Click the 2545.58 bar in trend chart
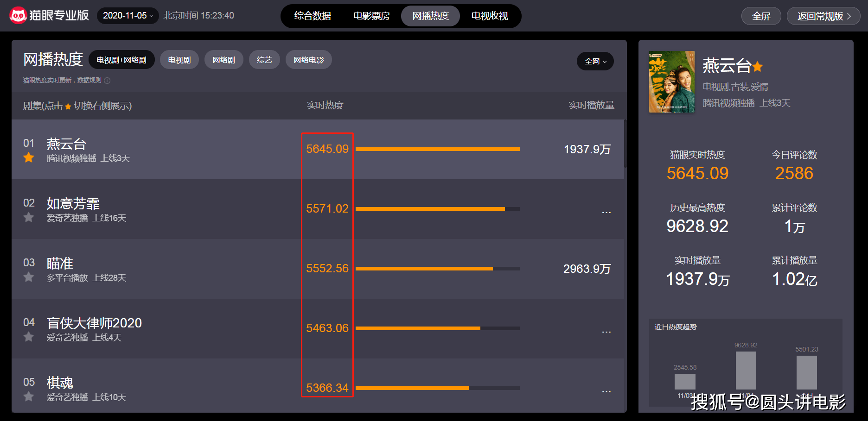The width and height of the screenshot is (868, 421). click(685, 382)
